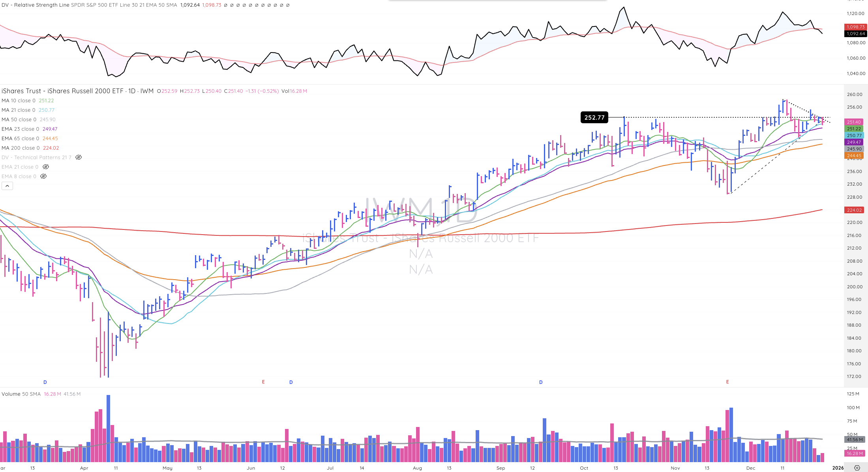Click the red 224.02 MA 200 axis label

coord(854,210)
